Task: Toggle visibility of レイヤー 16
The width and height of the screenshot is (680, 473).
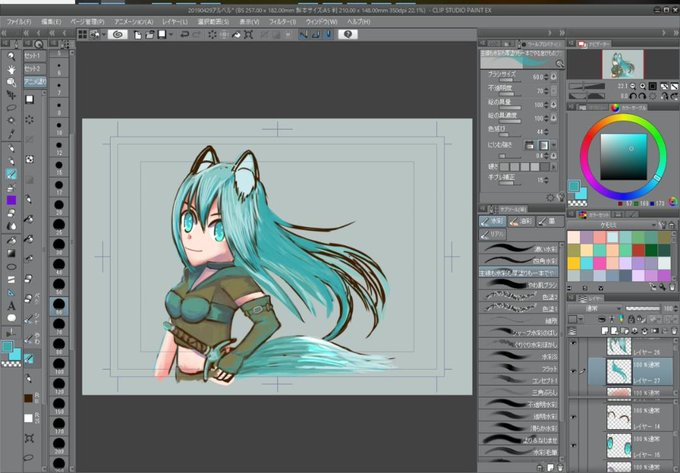Action: tap(574, 446)
